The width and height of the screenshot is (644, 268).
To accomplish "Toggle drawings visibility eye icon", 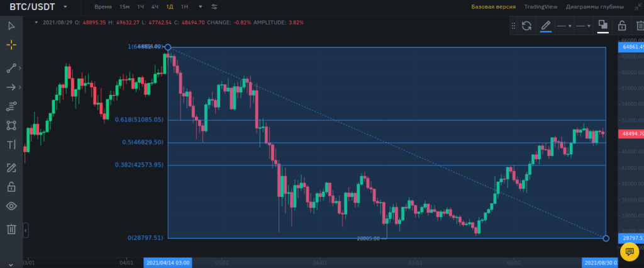I will coord(11,206).
